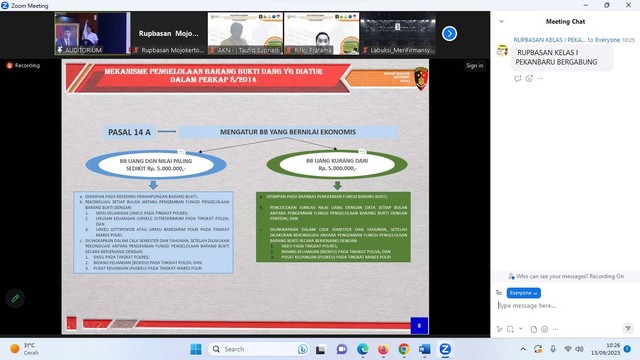Open the Everyone recipient dropdown

(x=524, y=293)
